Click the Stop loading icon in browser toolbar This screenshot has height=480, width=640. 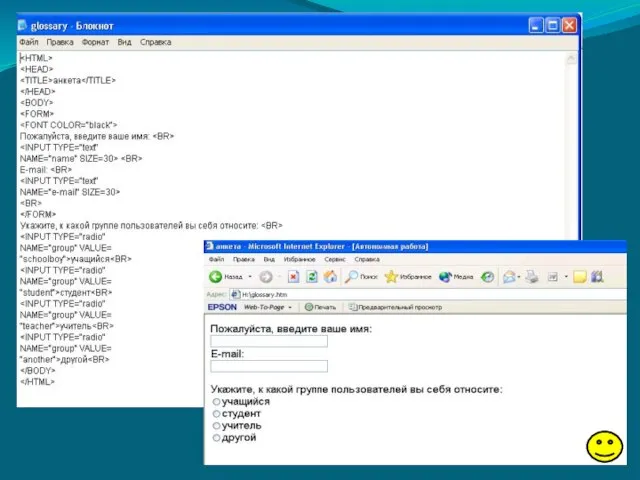point(294,276)
